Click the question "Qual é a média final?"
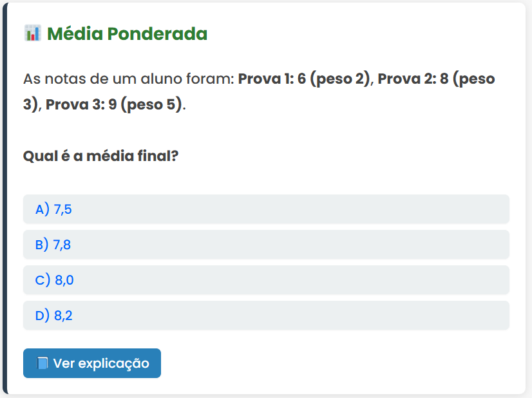 100,156
